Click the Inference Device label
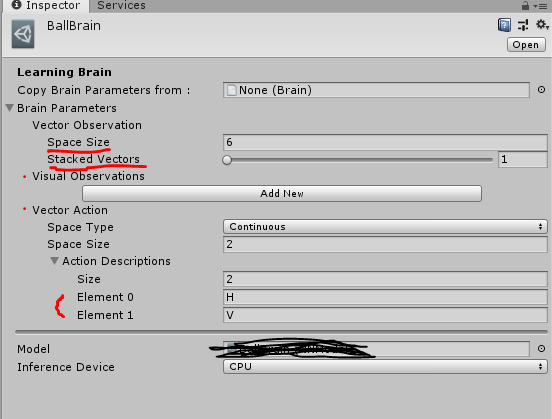The image size is (552, 419). click(66, 367)
